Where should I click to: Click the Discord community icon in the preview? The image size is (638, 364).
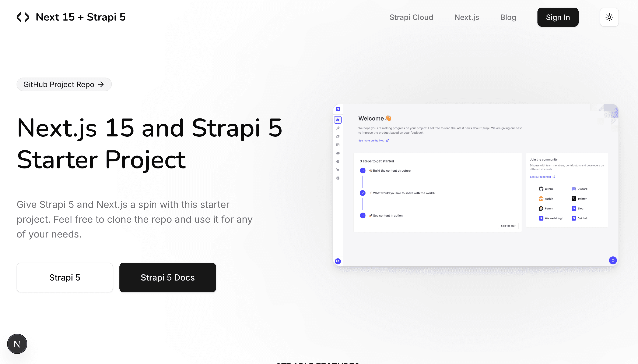click(574, 189)
